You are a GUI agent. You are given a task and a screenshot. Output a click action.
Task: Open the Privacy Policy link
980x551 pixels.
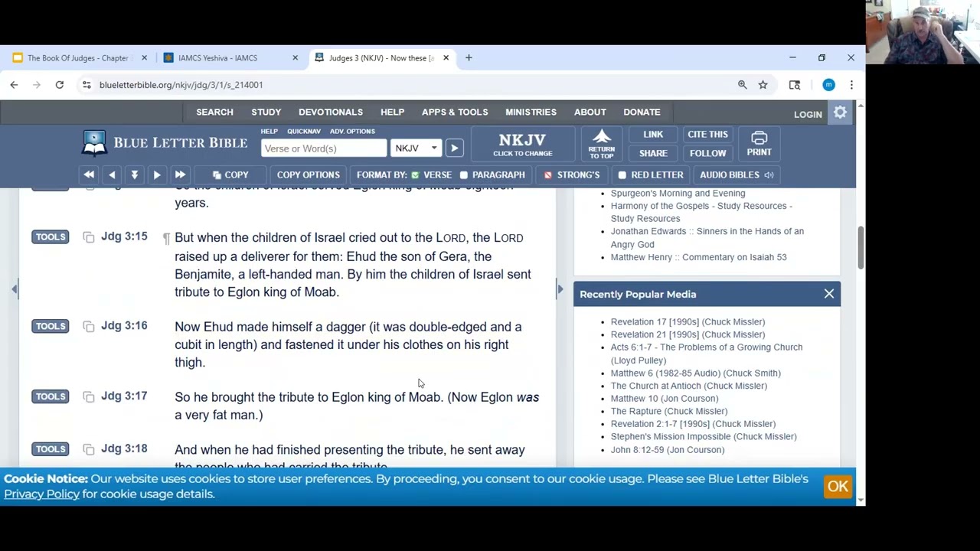[x=41, y=494]
